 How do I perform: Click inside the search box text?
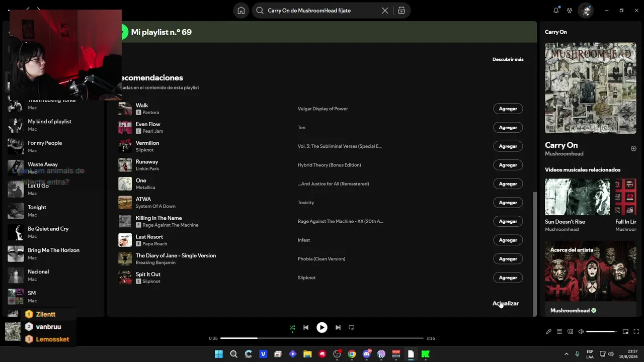[309, 11]
